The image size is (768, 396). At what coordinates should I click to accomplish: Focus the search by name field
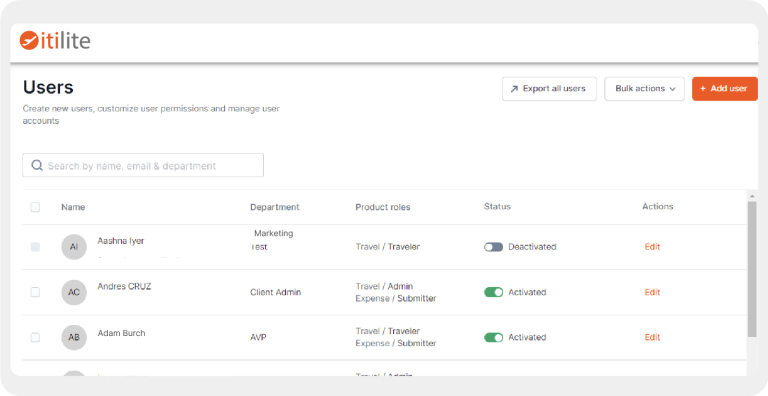point(143,165)
